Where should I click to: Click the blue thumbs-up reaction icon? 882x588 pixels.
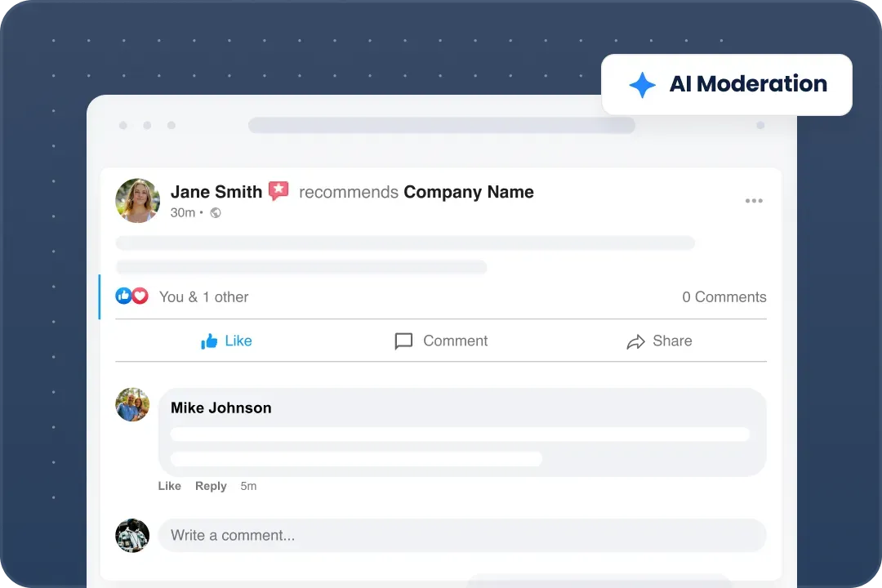123,296
